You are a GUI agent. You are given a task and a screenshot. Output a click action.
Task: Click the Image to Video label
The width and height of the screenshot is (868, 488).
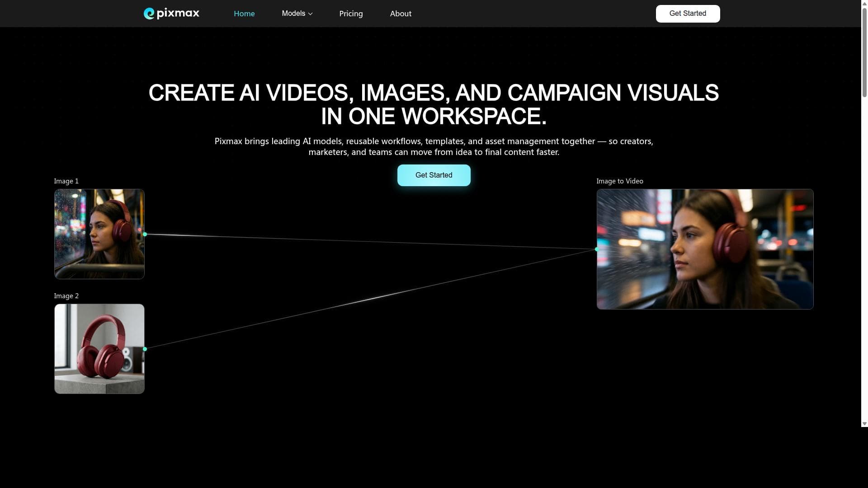[620, 181]
